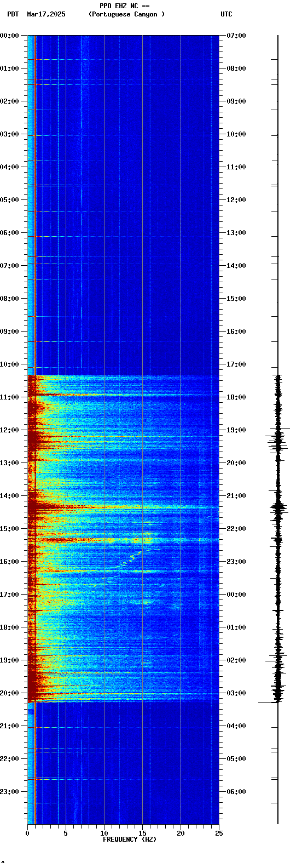
Task: Click the UTC time label '11:00'
Action: tap(236, 167)
